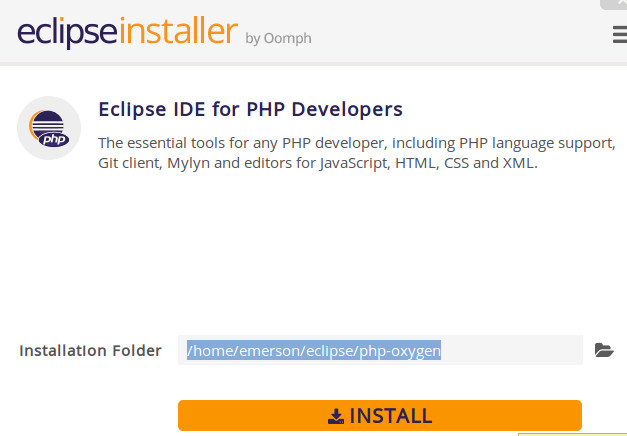The image size is (627, 436).
Task: Select the highlighted /home/emerson/eclipse/php-oxygen text
Action: 314,350
